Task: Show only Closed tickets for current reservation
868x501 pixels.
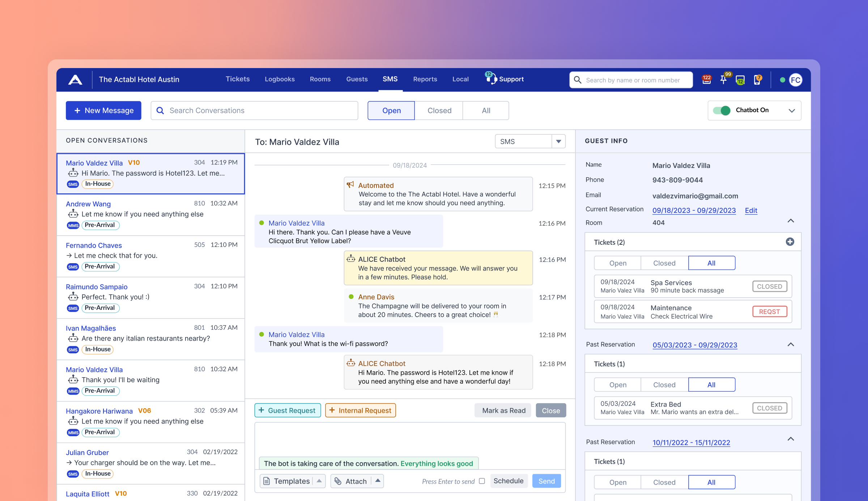Action: (664, 263)
